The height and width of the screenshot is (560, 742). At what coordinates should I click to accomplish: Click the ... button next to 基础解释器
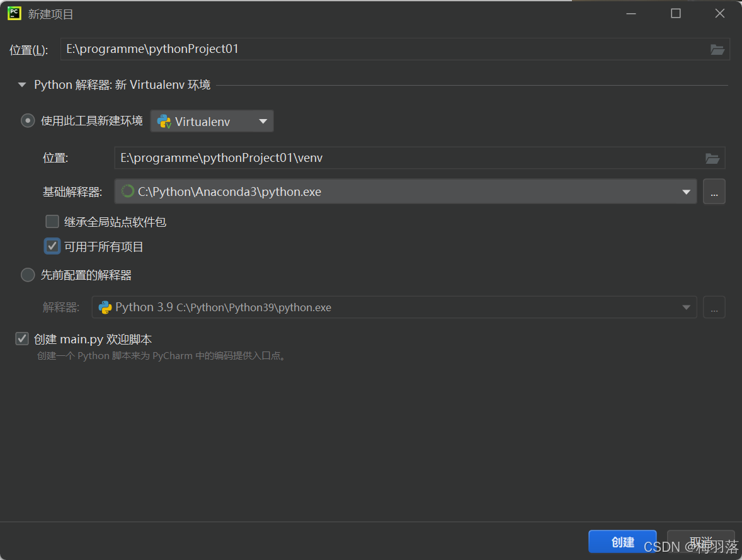(714, 191)
